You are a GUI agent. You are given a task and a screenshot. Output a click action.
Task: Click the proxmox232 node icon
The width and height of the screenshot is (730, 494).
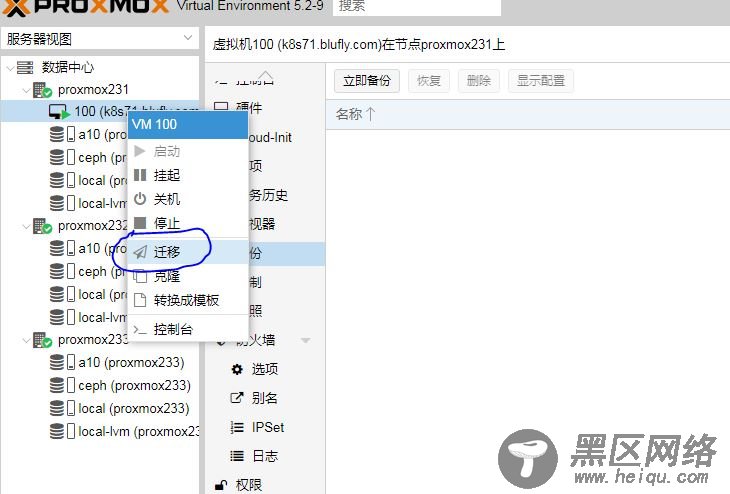(42, 226)
